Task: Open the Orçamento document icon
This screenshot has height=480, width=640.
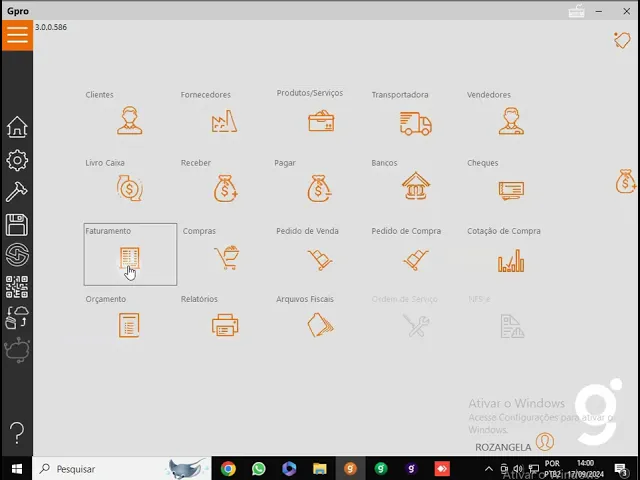Action: tap(129, 325)
